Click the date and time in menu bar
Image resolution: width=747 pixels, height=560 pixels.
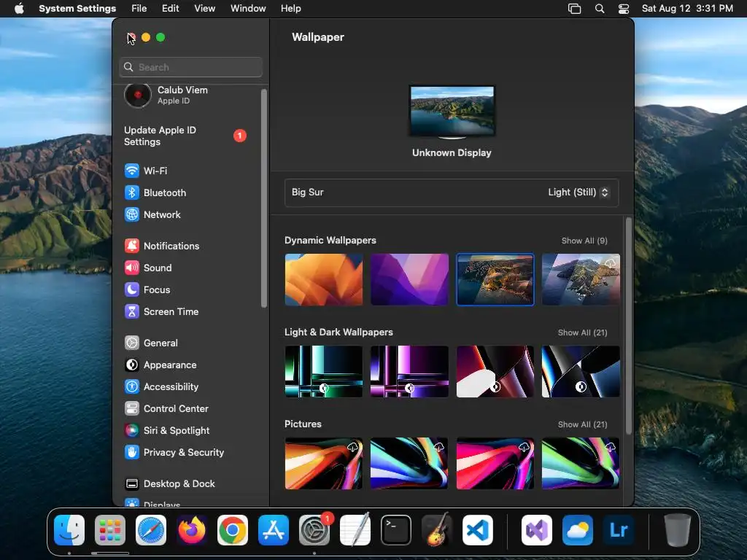[x=687, y=9]
